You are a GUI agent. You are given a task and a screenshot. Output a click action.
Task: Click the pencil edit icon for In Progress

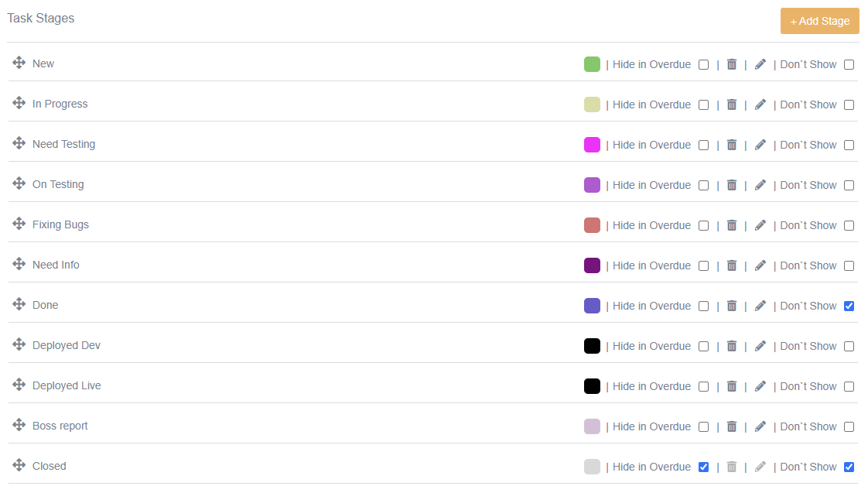(760, 104)
